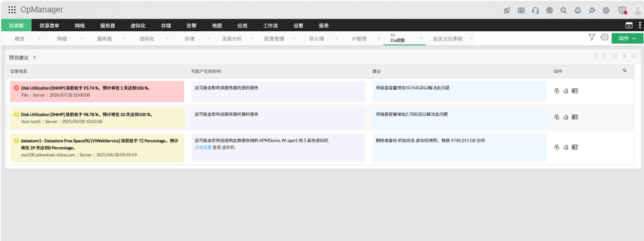Open the 工作流 main menu
The width and height of the screenshot is (644, 241).
click(270, 25)
